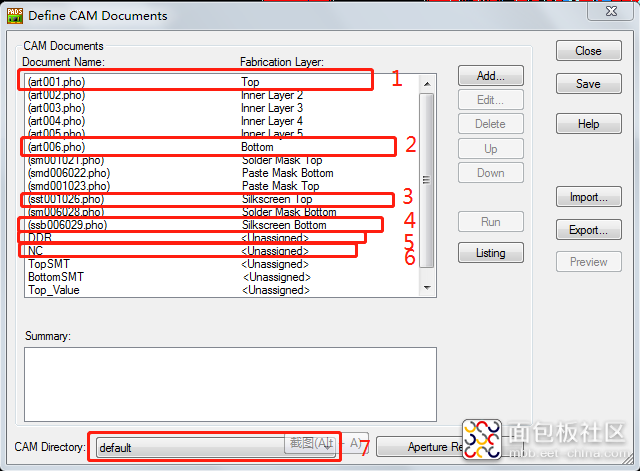
Task: Click inside the Summary text box
Action: [230, 384]
